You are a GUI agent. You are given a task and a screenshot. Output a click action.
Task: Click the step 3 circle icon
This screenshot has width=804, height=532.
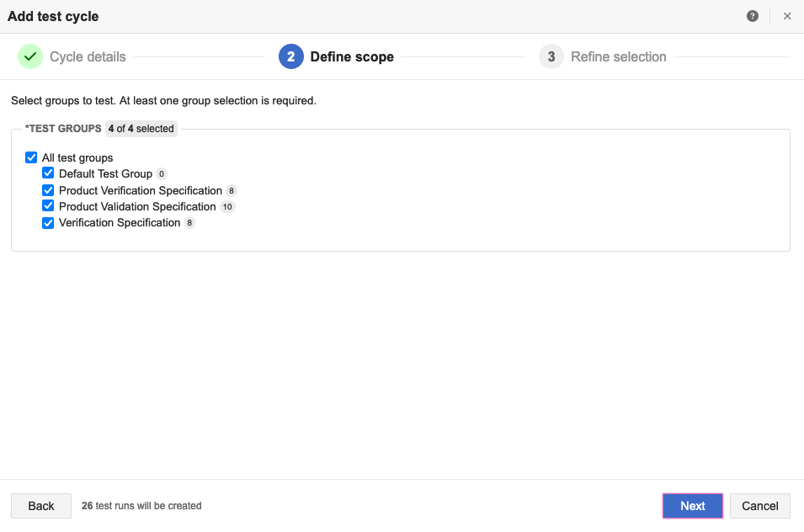click(x=551, y=56)
